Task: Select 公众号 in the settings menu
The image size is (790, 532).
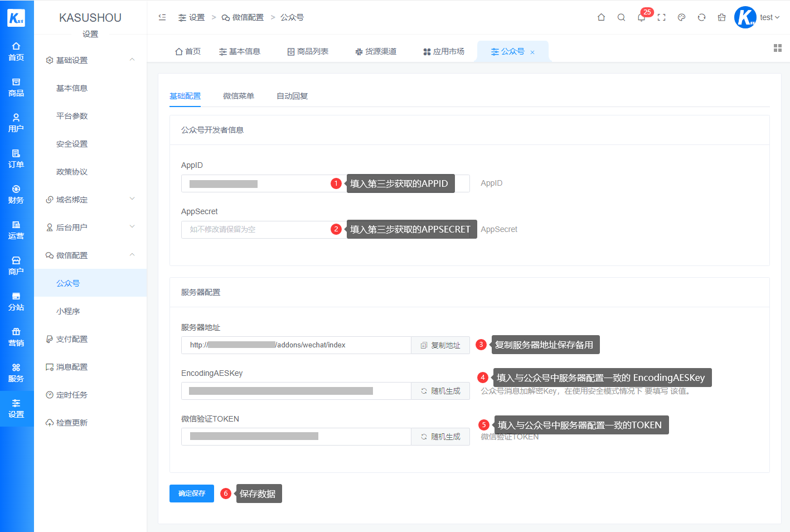Action: click(91, 283)
